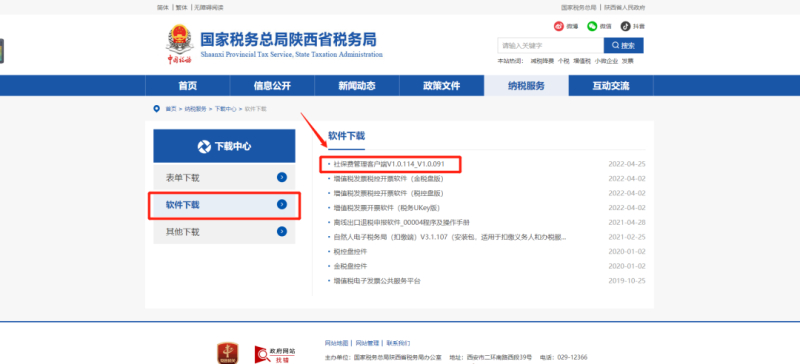
Task: Select 其他下载 in the sidebar
Action: point(224,232)
